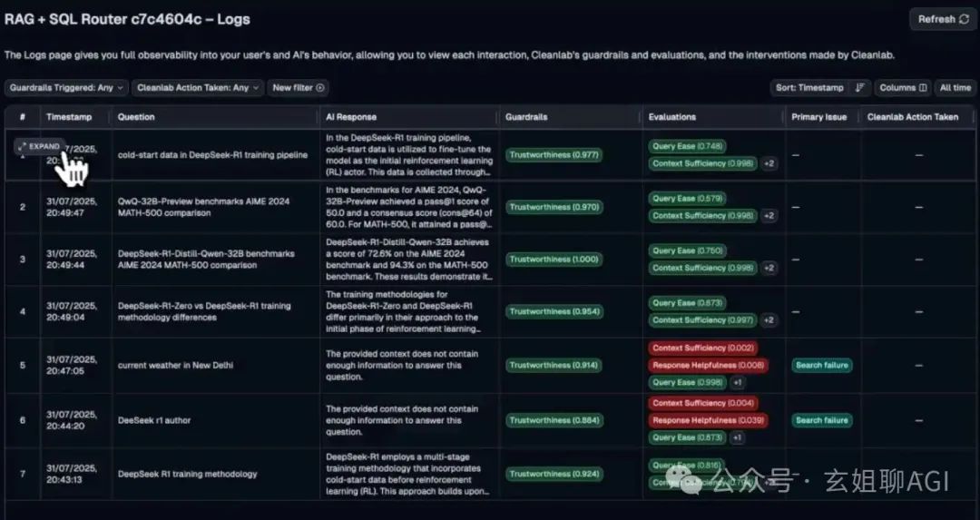Select question 'QwQ-32B-Preview benchmarks AIME 2024 MATH-500 comparison'
Image resolution: width=980 pixels, height=520 pixels.
coord(204,207)
